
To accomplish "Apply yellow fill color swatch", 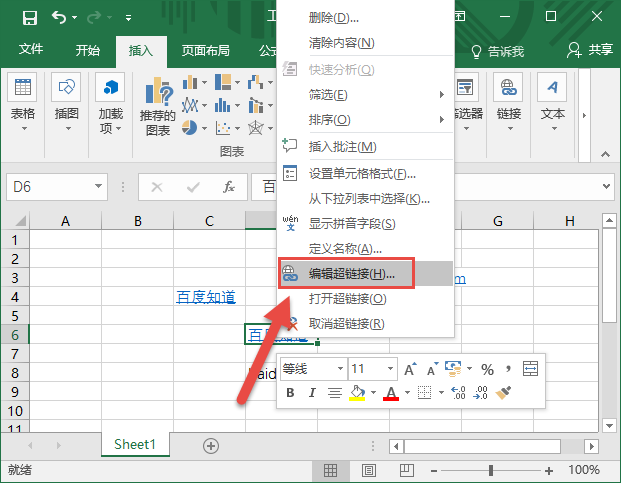I will pos(357,393).
